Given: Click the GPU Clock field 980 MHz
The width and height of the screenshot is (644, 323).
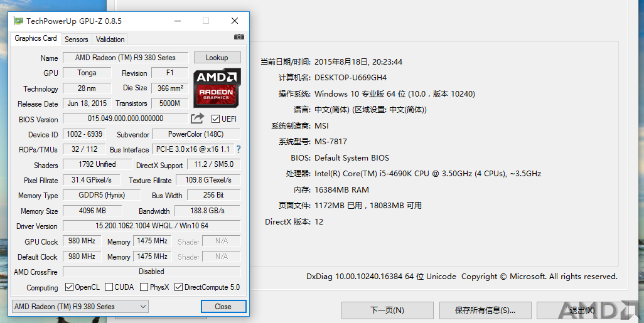Looking at the screenshot, I should point(82,241).
